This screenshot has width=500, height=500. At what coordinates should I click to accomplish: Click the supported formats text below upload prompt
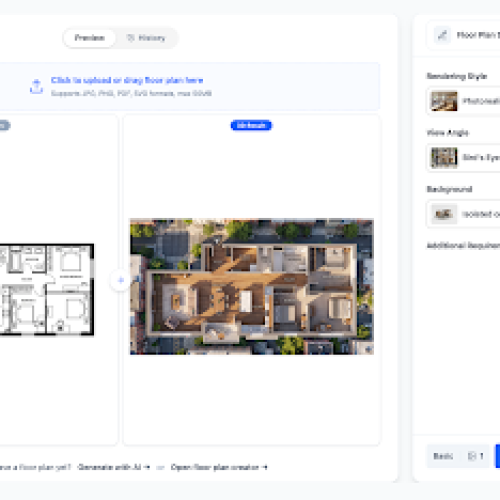coord(131,93)
